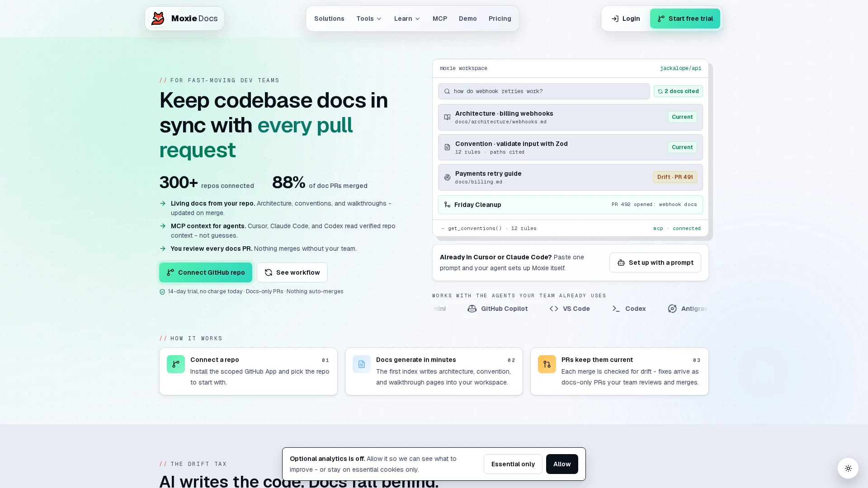Click the GitHub Copilot logo icon
This screenshot has width=868, height=488.
(472, 309)
